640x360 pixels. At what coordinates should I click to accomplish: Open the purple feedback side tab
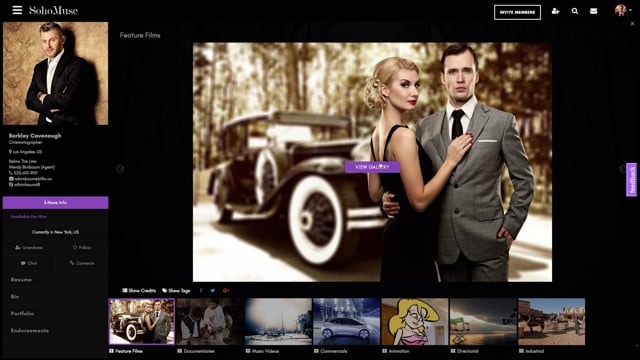(x=631, y=180)
